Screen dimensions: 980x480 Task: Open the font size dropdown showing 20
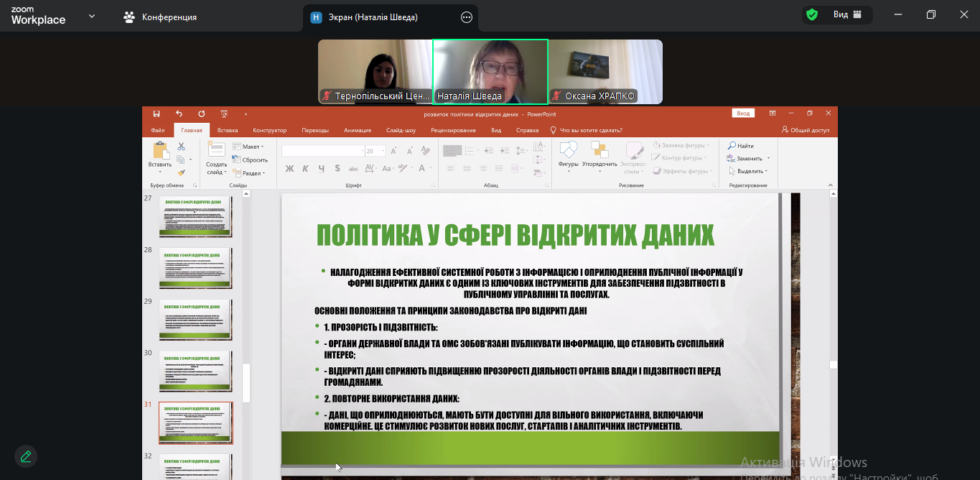pyautogui.click(x=383, y=152)
